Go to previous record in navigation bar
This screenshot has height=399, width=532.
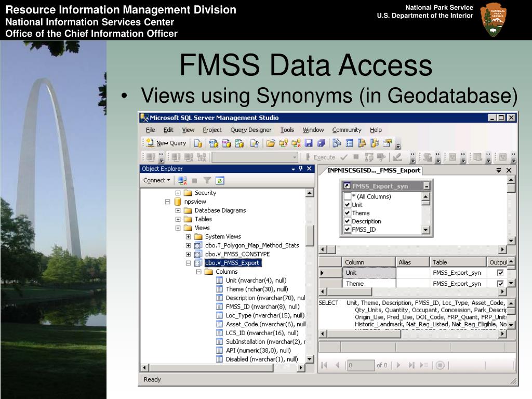pos(337,365)
